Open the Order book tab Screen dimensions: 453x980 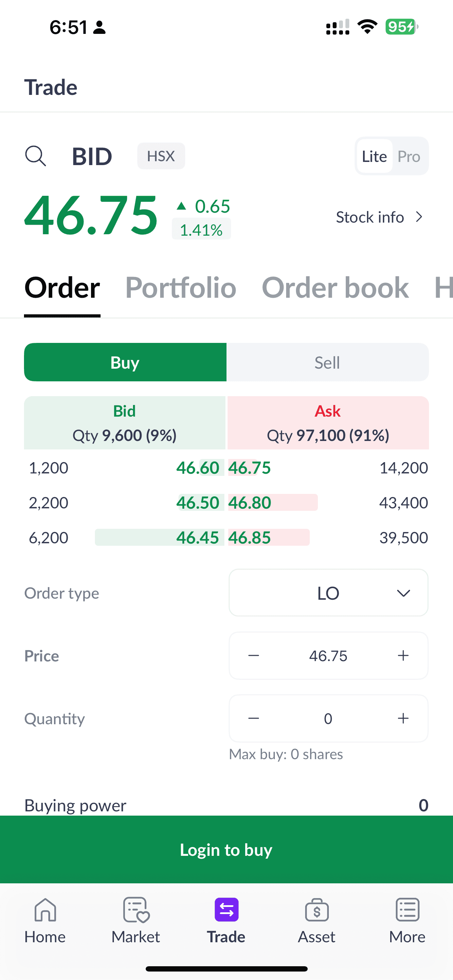pyautogui.click(x=335, y=288)
